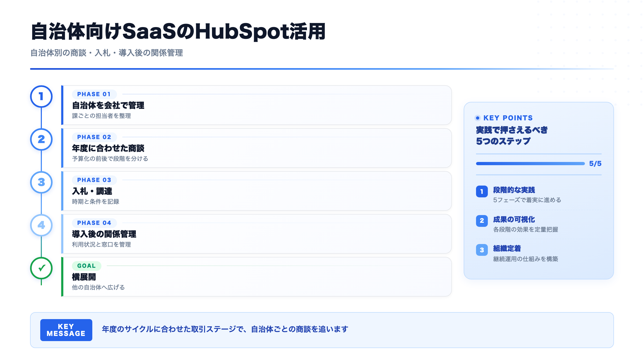
Task: Click the key point 組織定着
Action: [507, 249]
